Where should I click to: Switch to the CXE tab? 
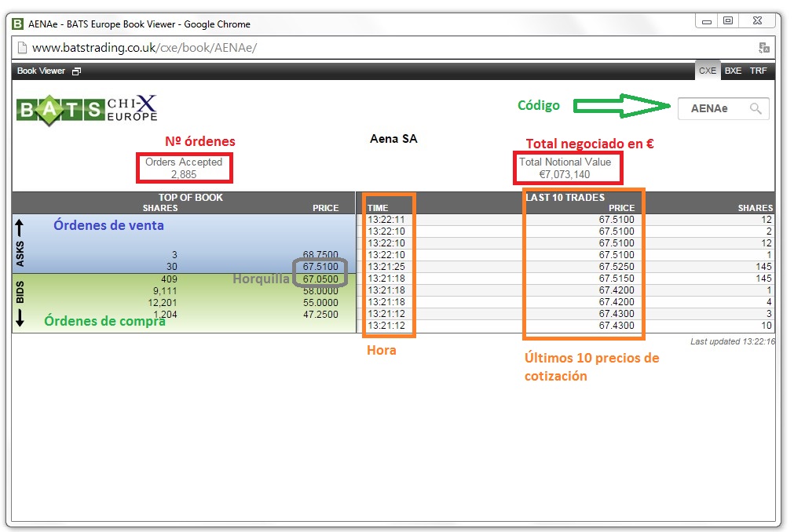point(708,71)
